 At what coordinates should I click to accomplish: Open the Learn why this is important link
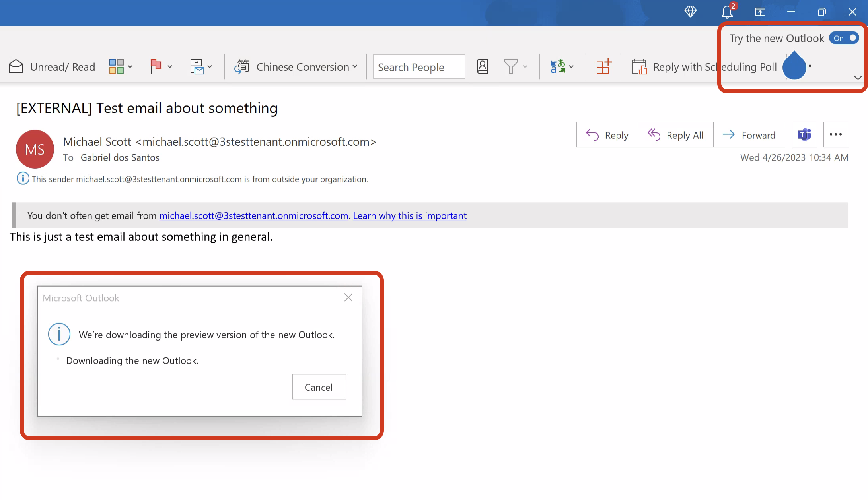pos(409,215)
